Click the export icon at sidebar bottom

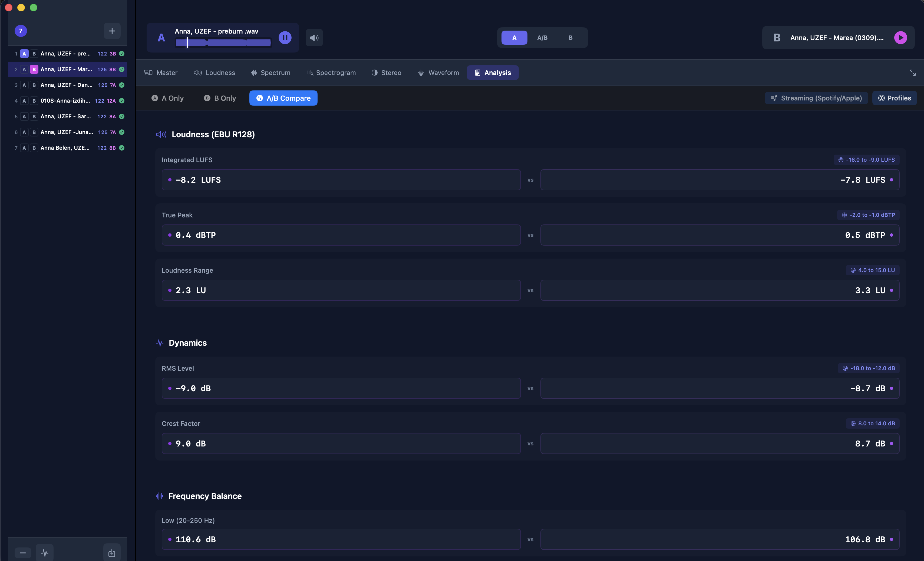(112, 553)
